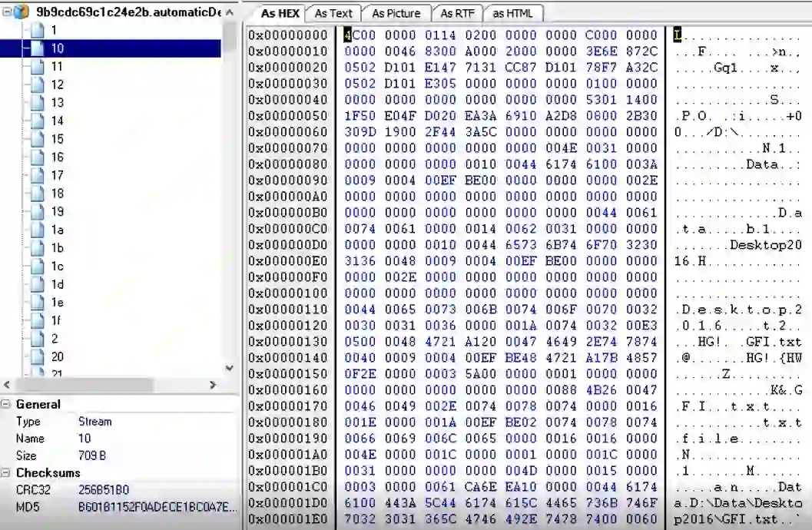The height and width of the screenshot is (530, 812).
Task: Click the MD5 checksum value
Action: 157,506
